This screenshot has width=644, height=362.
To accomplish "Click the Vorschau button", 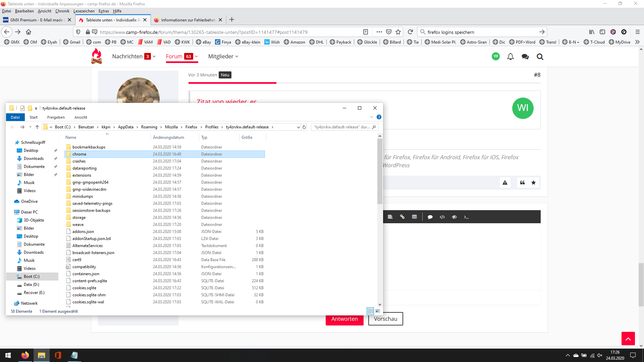I will click(x=385, y=319).
